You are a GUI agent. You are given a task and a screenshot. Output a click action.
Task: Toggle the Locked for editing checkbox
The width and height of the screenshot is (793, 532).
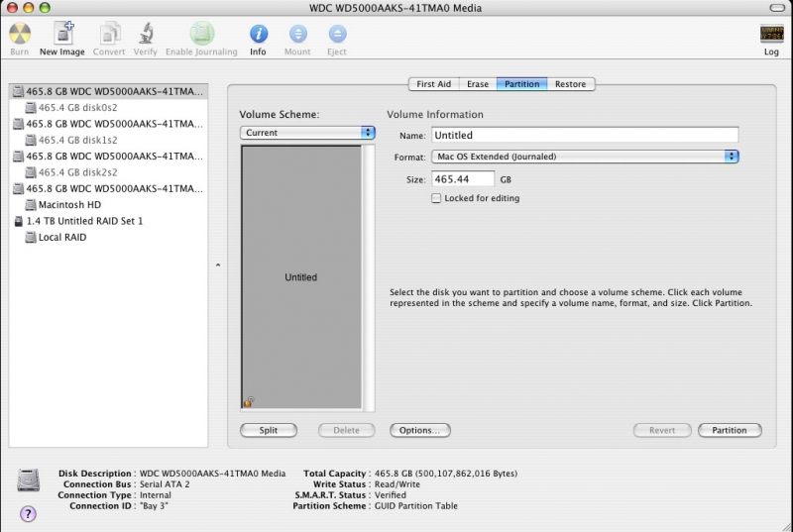point(436,198)
